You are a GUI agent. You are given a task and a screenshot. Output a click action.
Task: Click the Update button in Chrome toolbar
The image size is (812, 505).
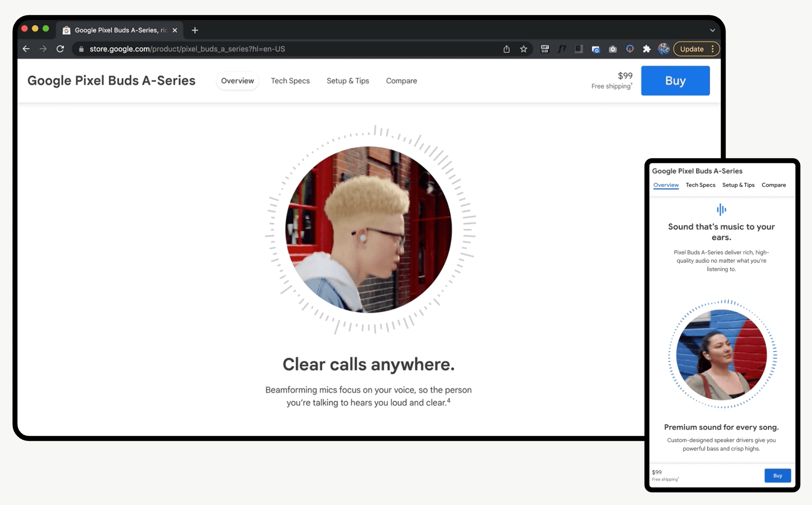point(692,49)
